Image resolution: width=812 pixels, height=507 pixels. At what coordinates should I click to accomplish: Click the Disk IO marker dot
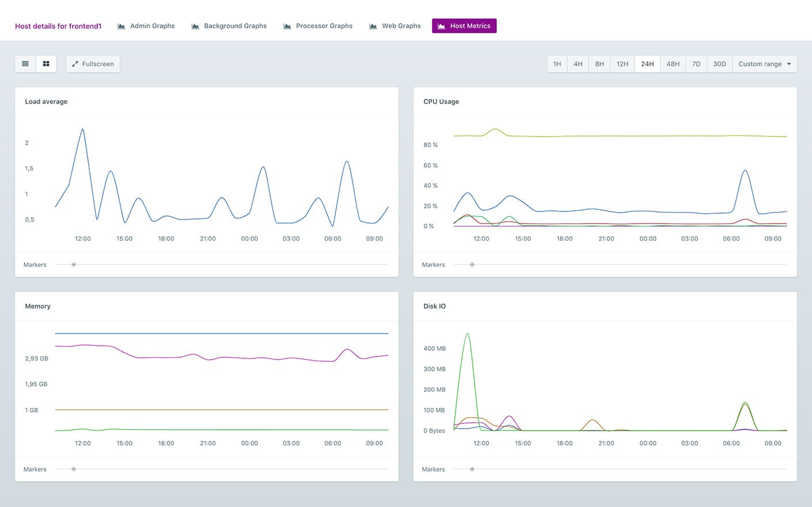(472, 469)
